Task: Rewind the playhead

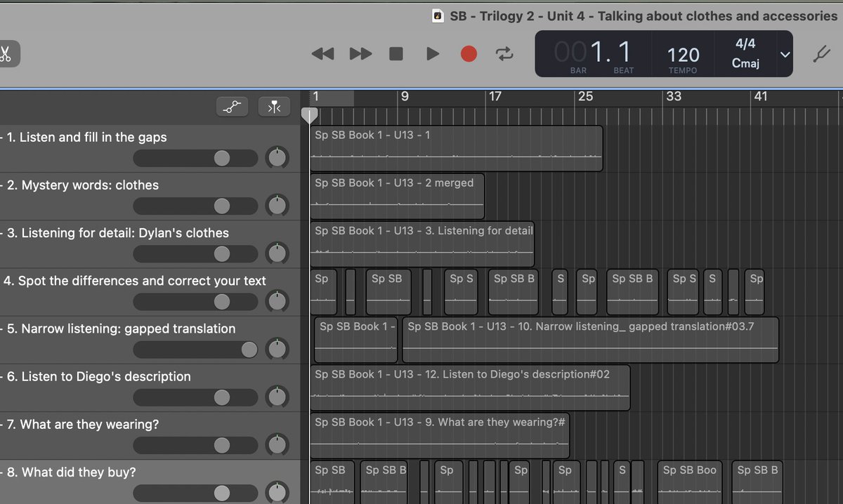Action: pos(322,54)
